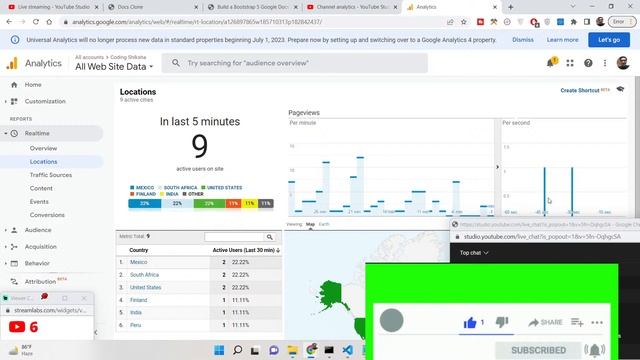Go to the browser home page
The width and height of the screenshot is (640, 360).
[x=49, y=22]
